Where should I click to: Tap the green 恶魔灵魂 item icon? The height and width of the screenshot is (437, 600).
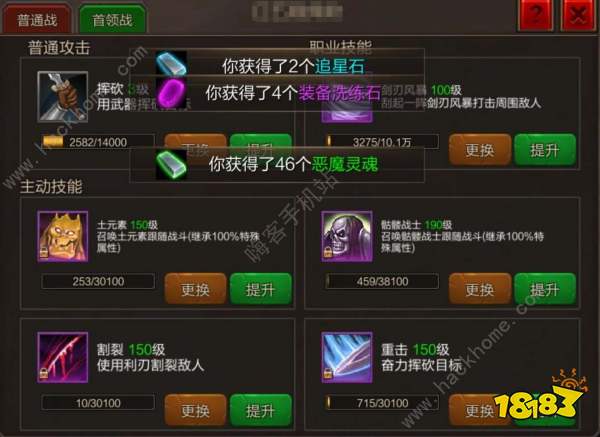pyautogui.click(x=171, y=165)
